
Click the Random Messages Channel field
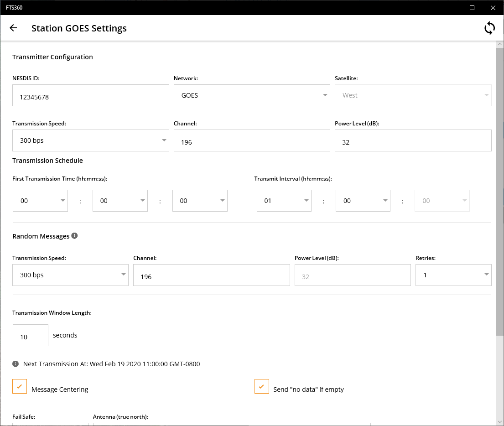212,275
